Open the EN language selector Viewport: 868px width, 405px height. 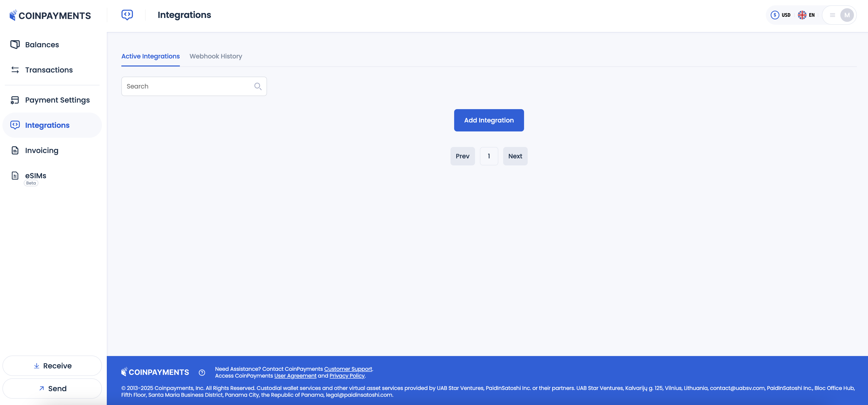806,15
